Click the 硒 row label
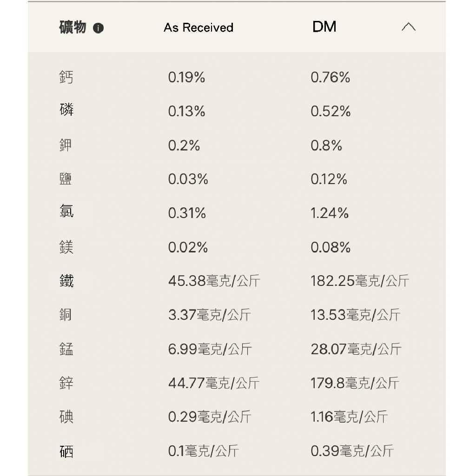 coord(66,451)
